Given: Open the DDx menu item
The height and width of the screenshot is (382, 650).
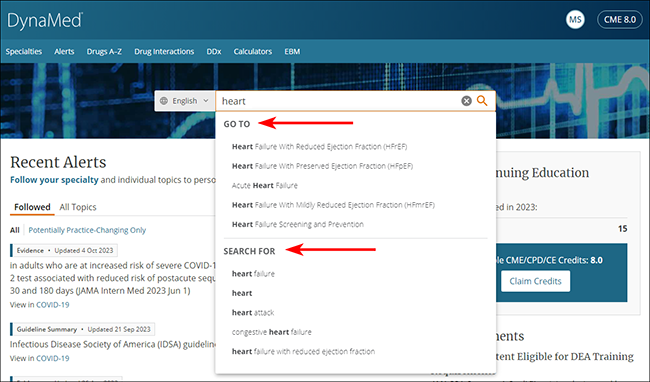Looking at the screenshot, I should click(214, 51).
